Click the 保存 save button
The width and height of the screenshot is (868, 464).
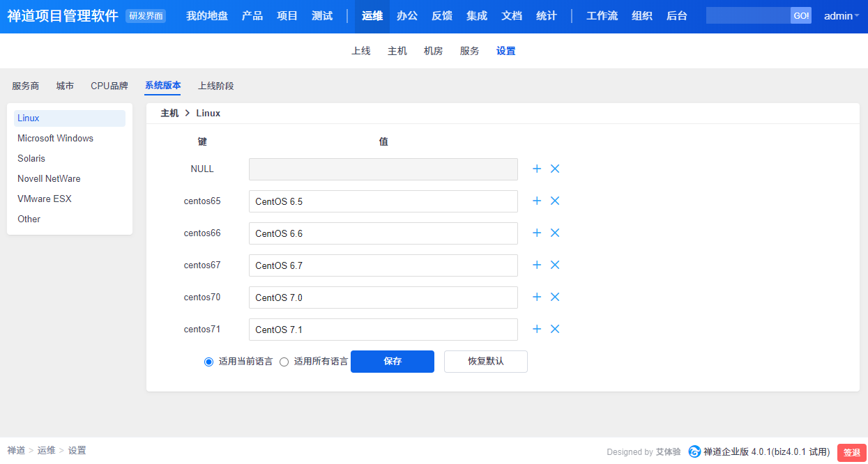393,362
